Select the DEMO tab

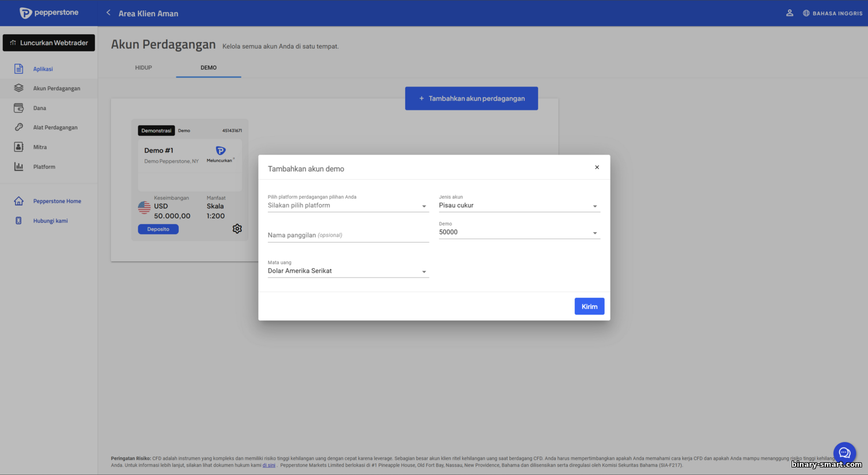point(208,68)
